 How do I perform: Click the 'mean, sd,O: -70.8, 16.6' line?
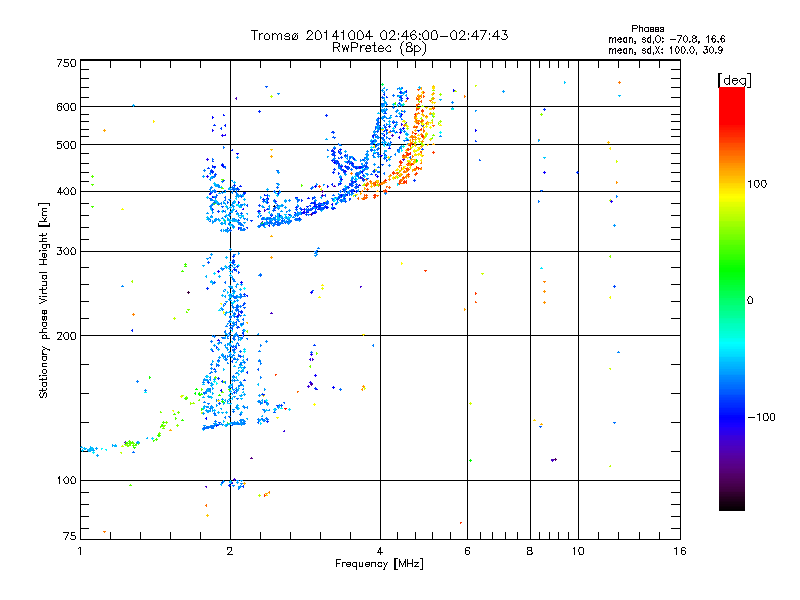(x=666, y=39)
